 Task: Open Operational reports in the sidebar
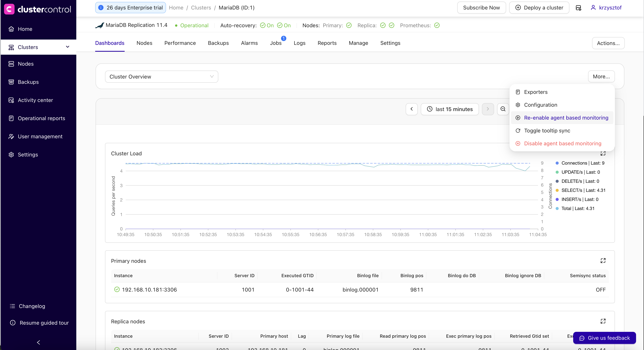42,118
